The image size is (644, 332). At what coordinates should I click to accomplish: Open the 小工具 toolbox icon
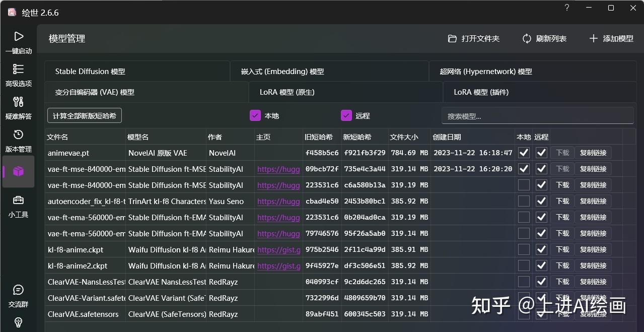pos(19,201)
